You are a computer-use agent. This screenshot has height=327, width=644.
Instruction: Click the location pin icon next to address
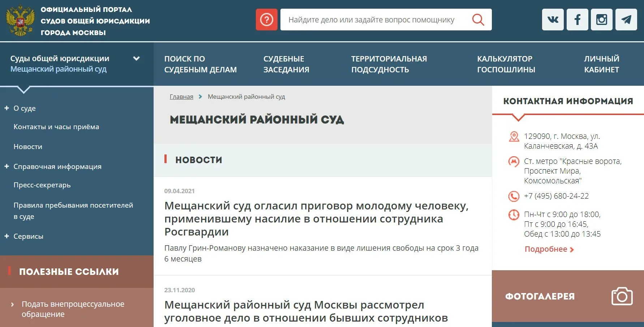click(x=514, y=137)
